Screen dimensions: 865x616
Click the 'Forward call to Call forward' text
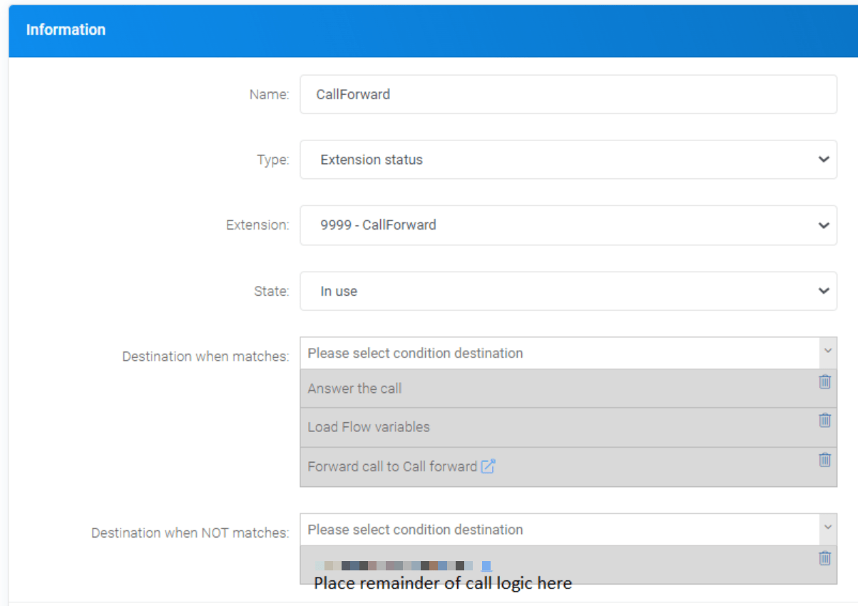pyautogui.click(x=392, y=467)
